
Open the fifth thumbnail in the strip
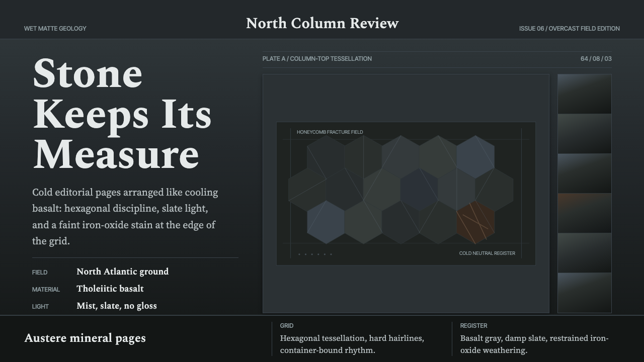point(585,253)
